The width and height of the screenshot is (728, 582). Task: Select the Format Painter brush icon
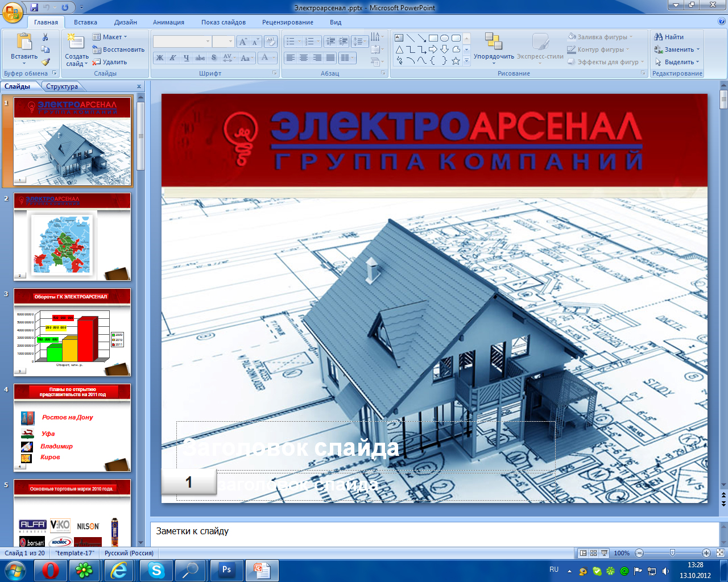[45, 62]
